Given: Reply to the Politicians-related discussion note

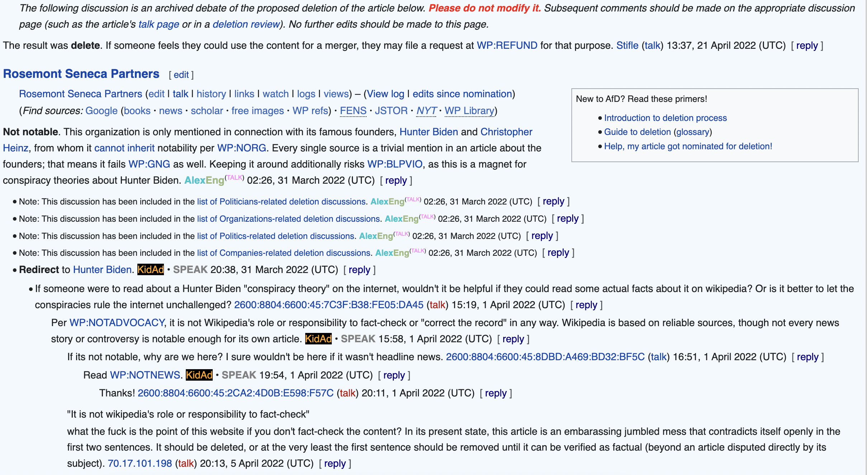Looking at the screenshot, I should click(553, 202).
